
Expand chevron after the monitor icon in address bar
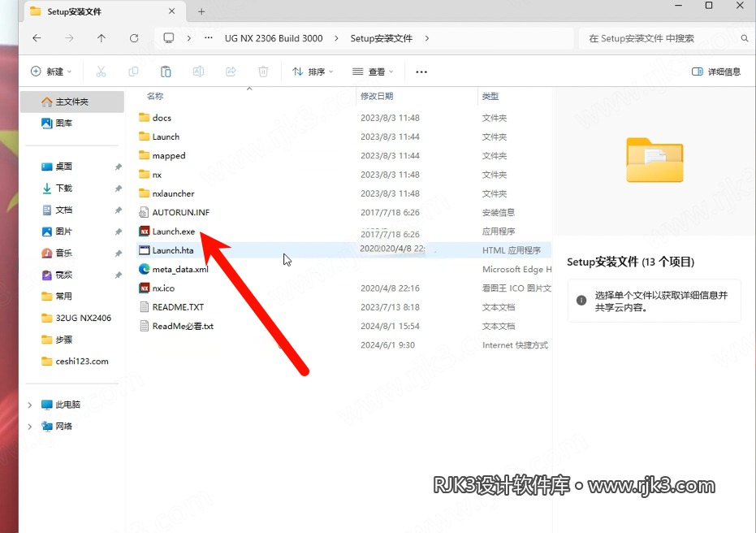pyautogui.click(x=188, y=38)
